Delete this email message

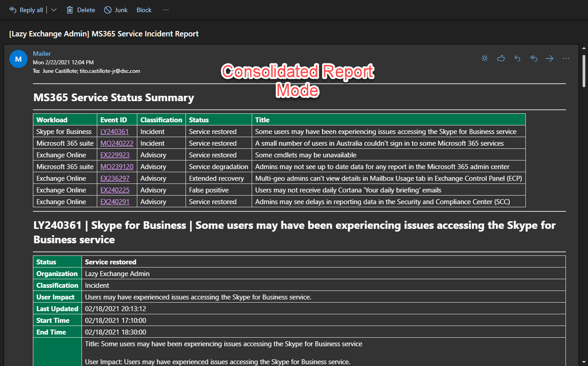(x=81, y=10)
